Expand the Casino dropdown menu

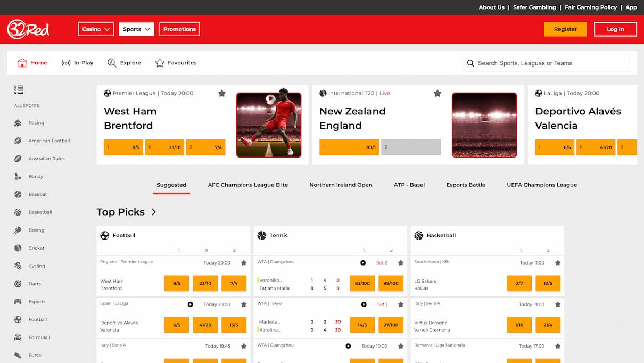96,29
